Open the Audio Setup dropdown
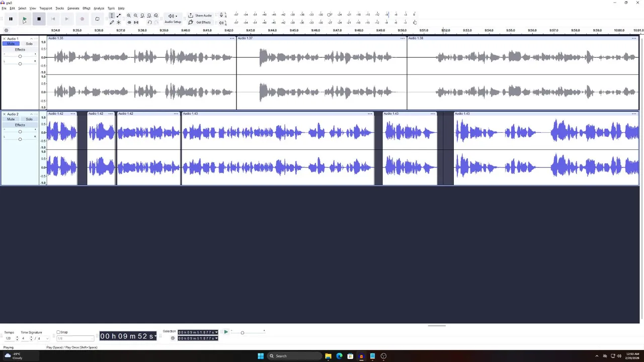 coord(173,19)
